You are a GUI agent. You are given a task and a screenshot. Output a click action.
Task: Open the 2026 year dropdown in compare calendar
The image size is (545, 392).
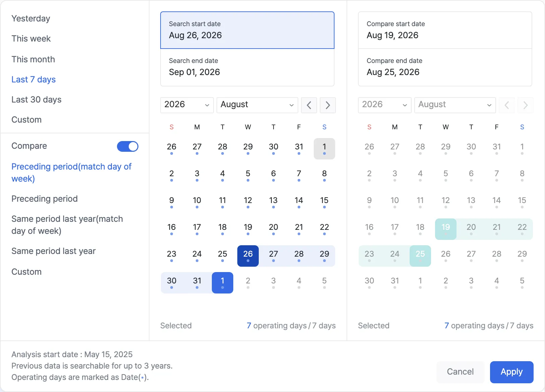[x=385, y=105]
